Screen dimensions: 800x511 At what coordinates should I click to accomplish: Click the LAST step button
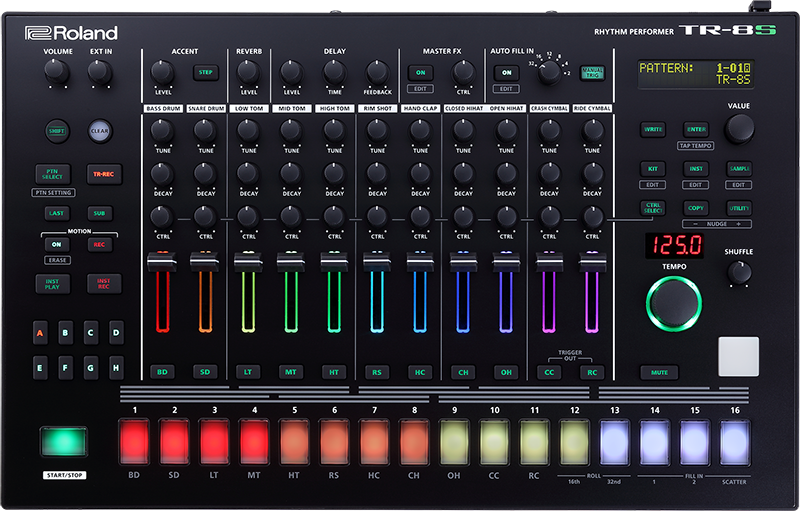click(x=57, y=213)
